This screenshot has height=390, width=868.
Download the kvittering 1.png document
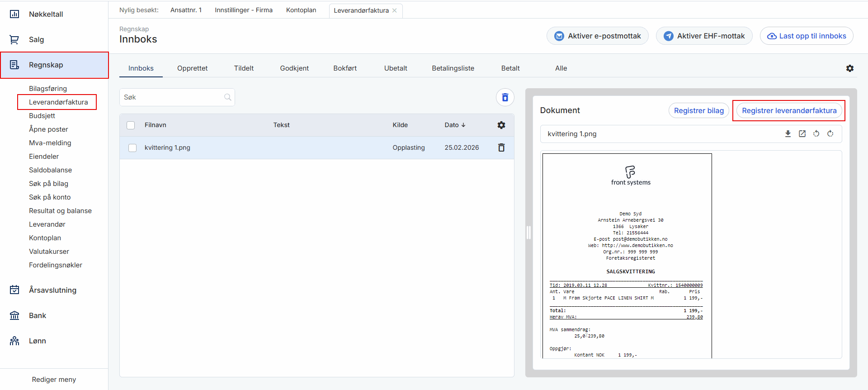coord(788,134)
